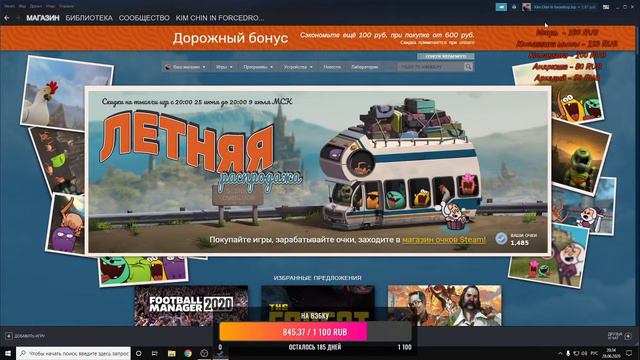Open the СООБЩЕСТВО tab

click(x=144, y=18)
